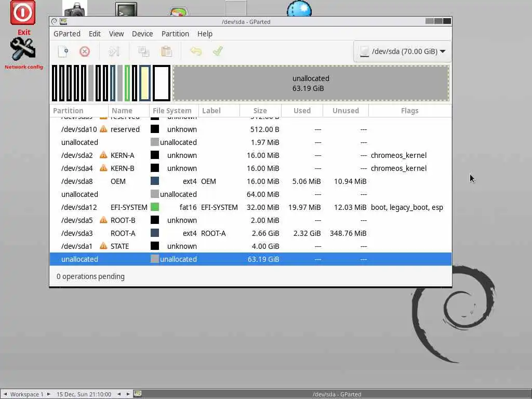The height and width of the screenshot is (399, 532).
Task: Click the green fat16 swatch for EFI-SYSTEM
Action: (x=155, y=207)
